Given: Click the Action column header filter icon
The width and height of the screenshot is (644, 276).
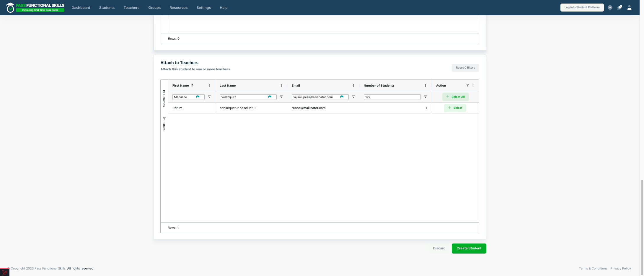Looking at the screenshot, I should point(468,85).
